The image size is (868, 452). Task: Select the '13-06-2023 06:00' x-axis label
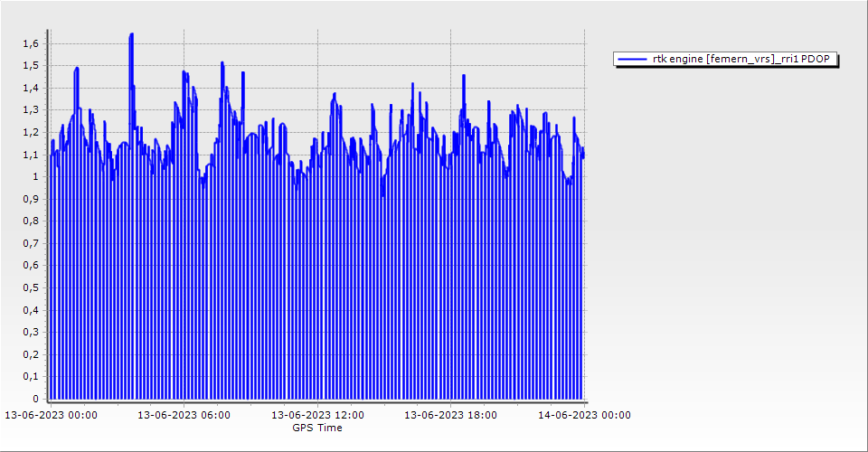coord(184,415)
